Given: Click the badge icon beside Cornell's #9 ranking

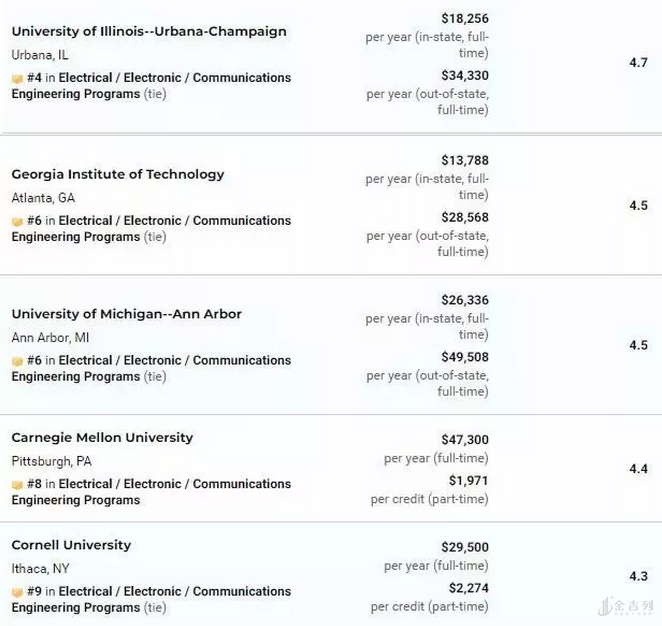Looking at the screenshot, I should 17,592.
